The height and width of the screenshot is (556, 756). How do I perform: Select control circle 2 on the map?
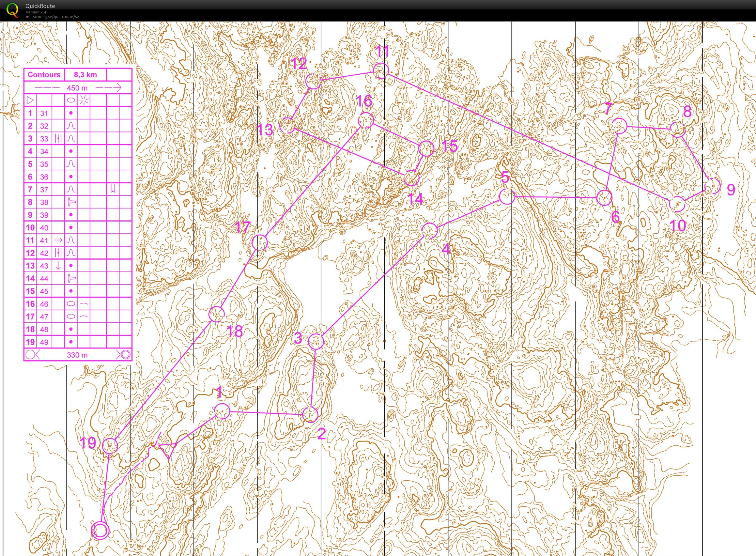click(310, 415)
